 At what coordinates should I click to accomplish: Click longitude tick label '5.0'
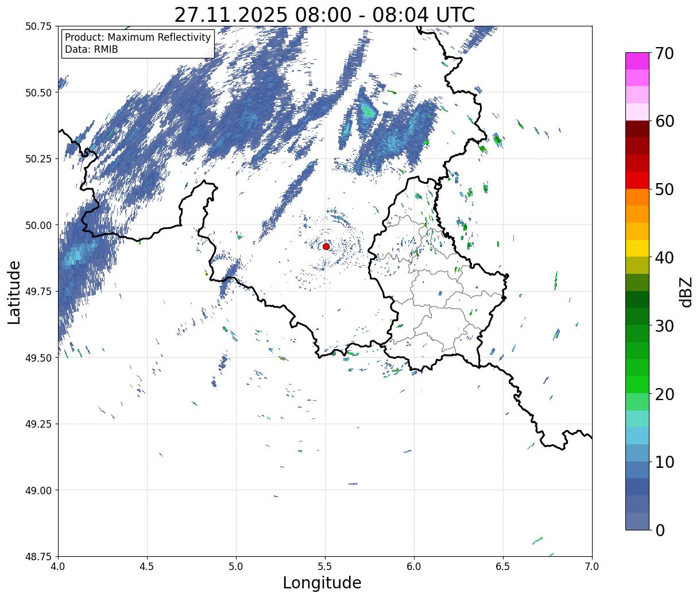click(236, 566)
